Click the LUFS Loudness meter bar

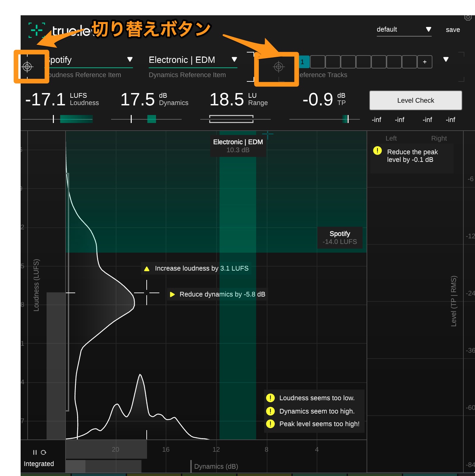click(76, 119)
